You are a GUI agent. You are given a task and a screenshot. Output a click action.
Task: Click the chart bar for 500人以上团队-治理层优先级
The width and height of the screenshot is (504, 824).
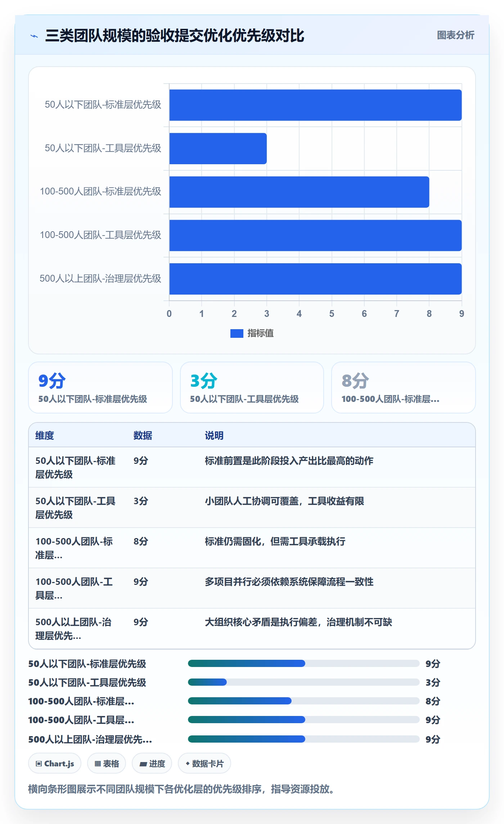(315, 279)
